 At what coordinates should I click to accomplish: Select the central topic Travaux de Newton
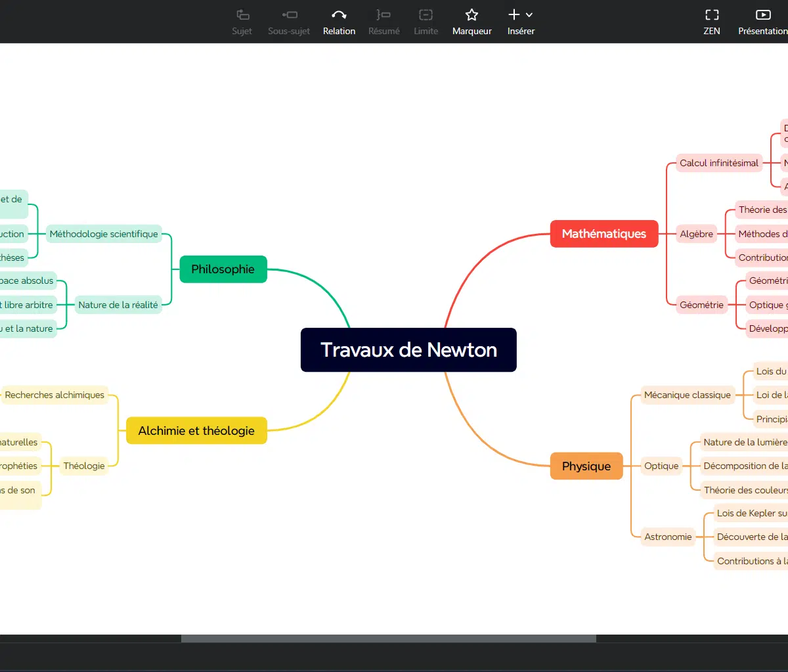tap(408, 349)
